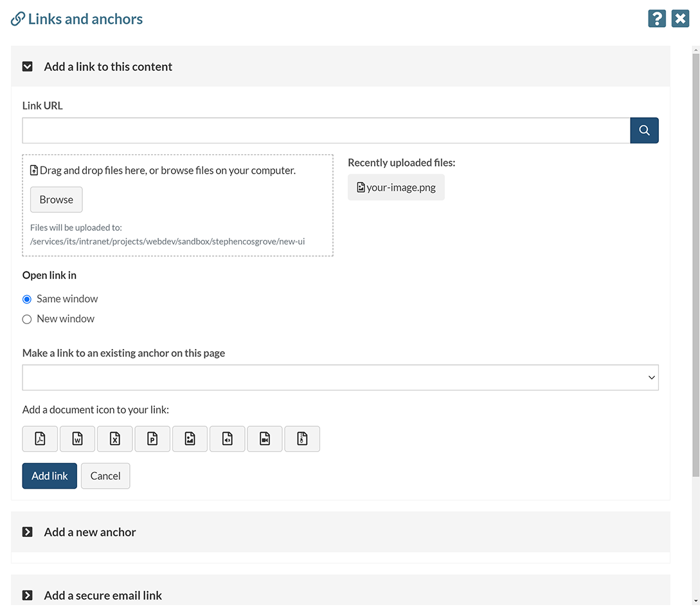Open the help dialog

[656, 18]
